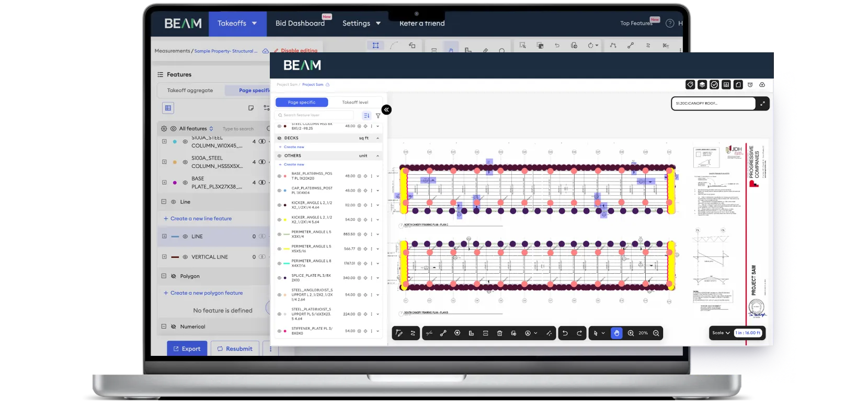Click the Resubmit button

click(235, 349)
